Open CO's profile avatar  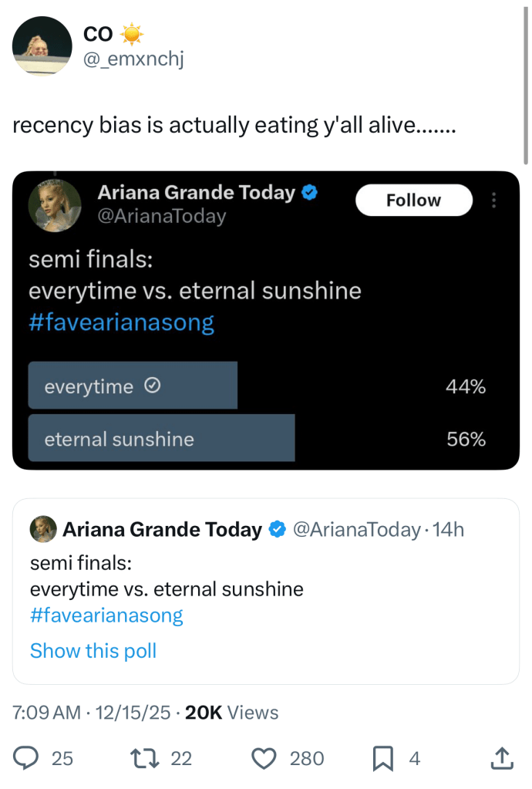[x=42, y=46]
